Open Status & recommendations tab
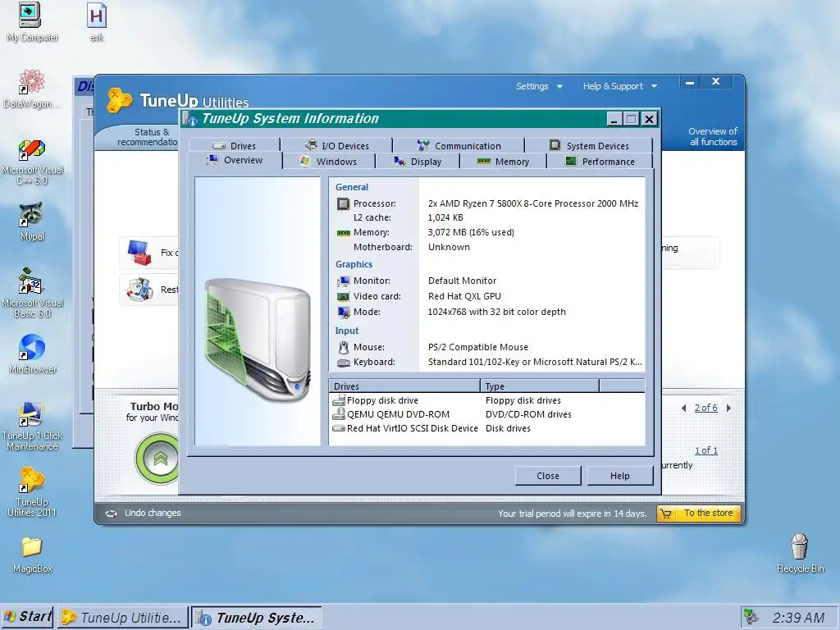Image resolution: width=840 pixels, height=630 pixels. 148,137
